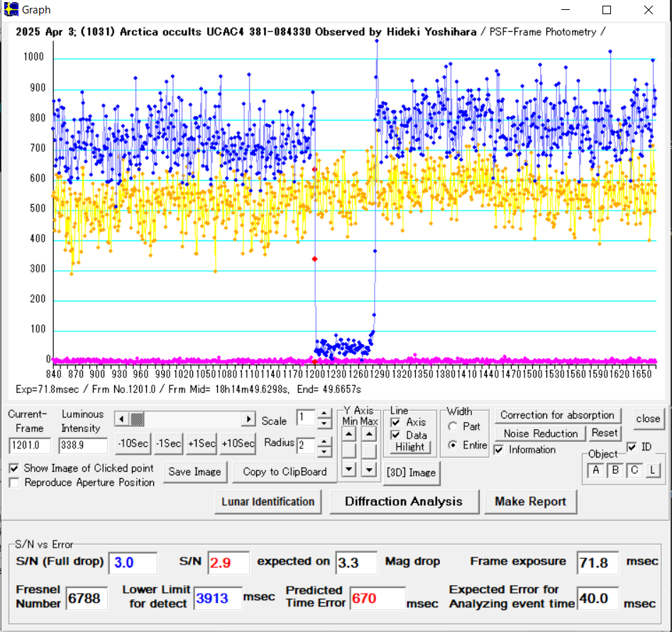Uncheck Show Image of Clicked point
Viewport: 672px width, 632px height.
pyautogui.click(x=15, y=469)
